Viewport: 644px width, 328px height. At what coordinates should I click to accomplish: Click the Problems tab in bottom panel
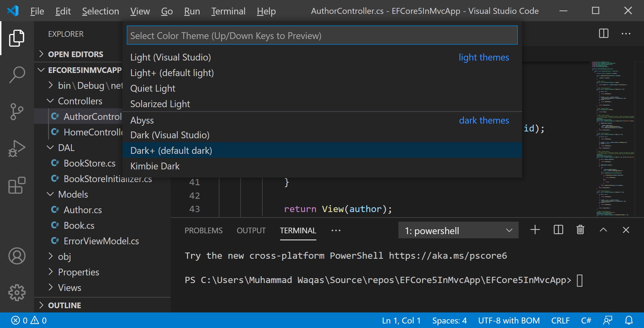[x=203, y=230]
